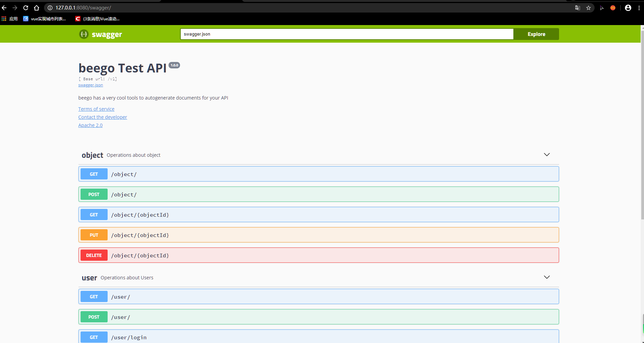Open the apps grid bookmark icon
Image resolution: width=644 pixels, height=343 pixels.
pyautogui.click(x=4, y=19)
